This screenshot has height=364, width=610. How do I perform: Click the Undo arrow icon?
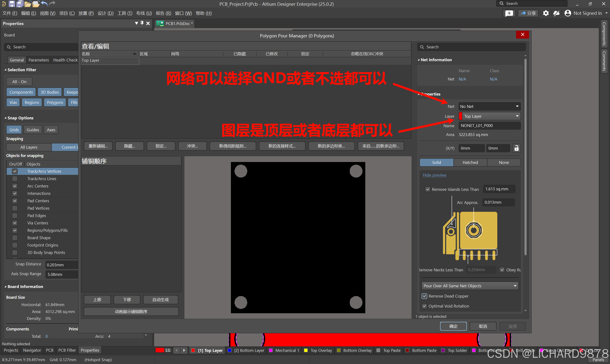(44, 3)
